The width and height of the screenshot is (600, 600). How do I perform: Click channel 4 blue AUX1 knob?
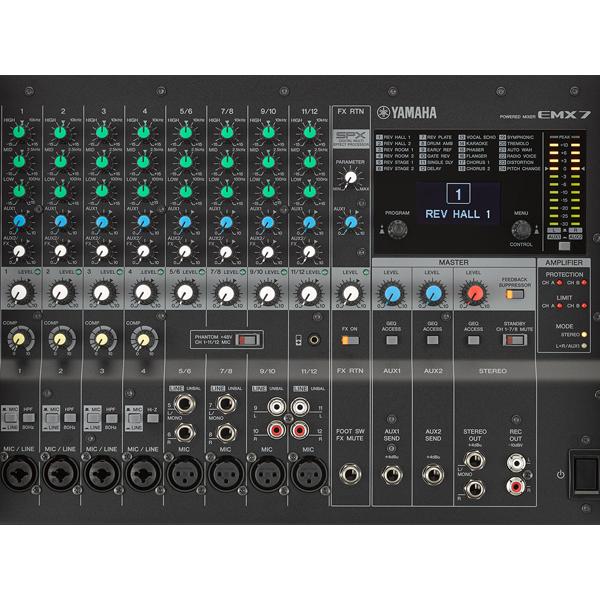[x=143, y=221]
